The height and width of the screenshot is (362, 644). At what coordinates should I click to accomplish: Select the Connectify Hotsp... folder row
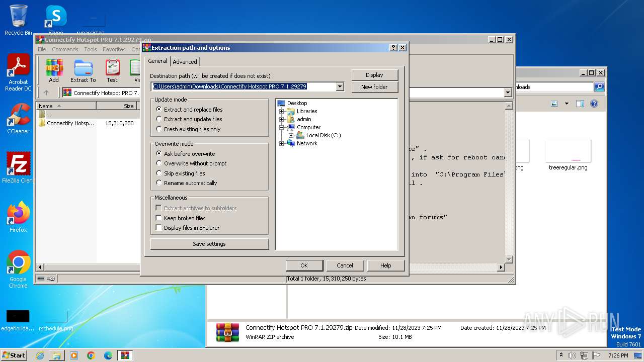tap(87, 123)
